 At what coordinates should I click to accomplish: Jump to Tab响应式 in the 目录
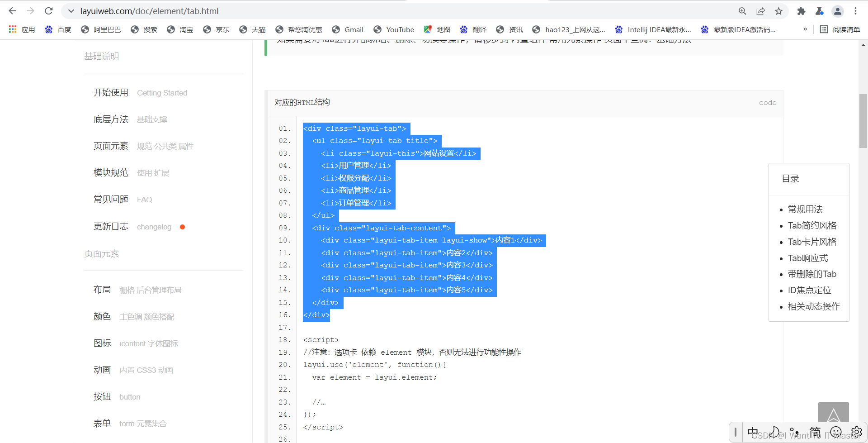click(x=808, y=258)
